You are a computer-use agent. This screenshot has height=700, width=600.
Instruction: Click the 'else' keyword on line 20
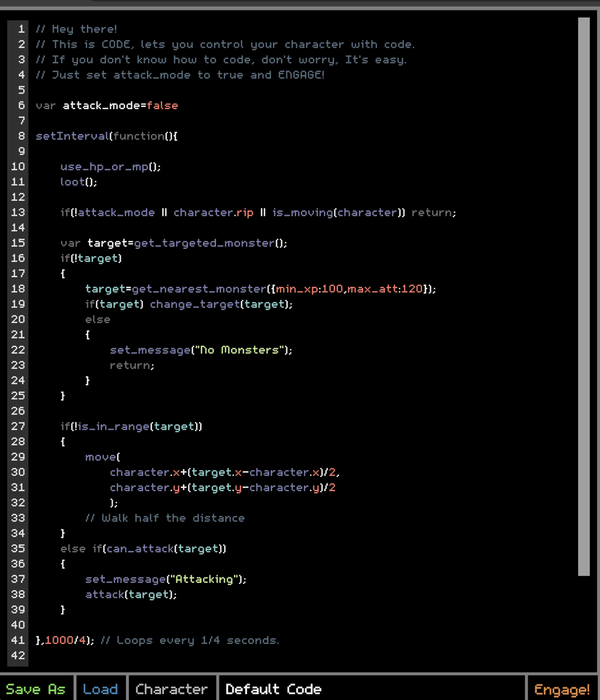coord(97,319)
